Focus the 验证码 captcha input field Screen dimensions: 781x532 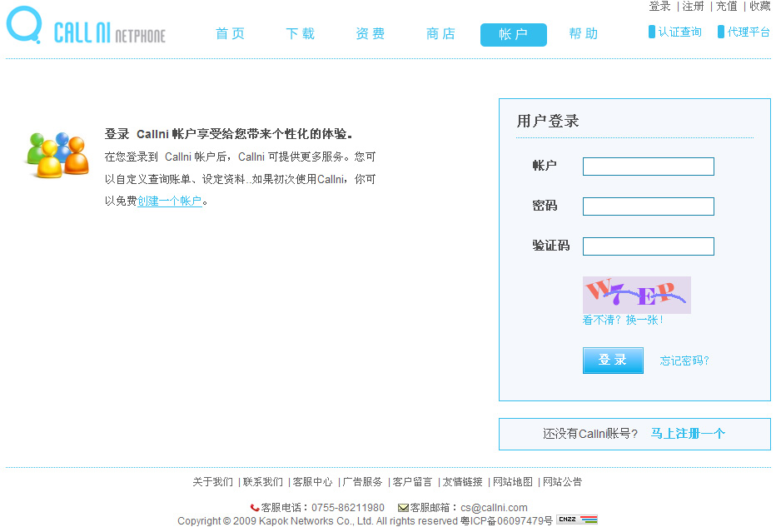point(649,246)
